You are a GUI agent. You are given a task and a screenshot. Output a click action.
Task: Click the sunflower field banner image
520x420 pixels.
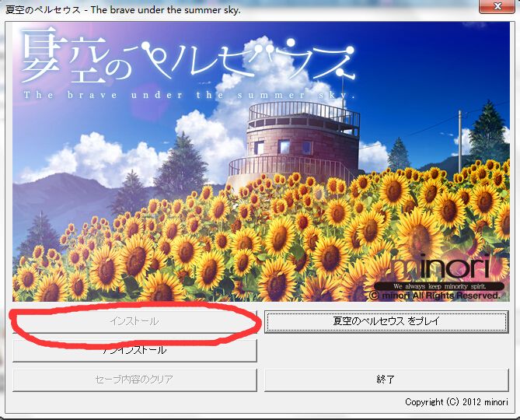pos(261,162)
